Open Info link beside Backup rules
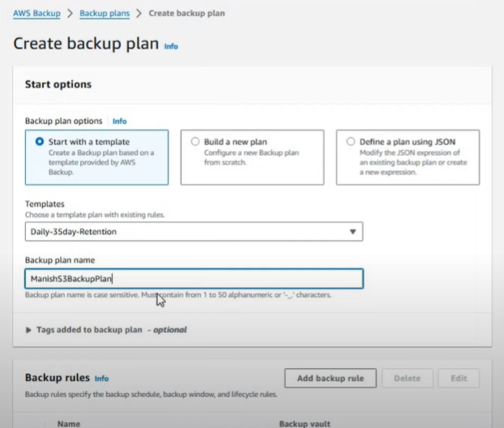504x428 pixels. [x=101, y=379]
